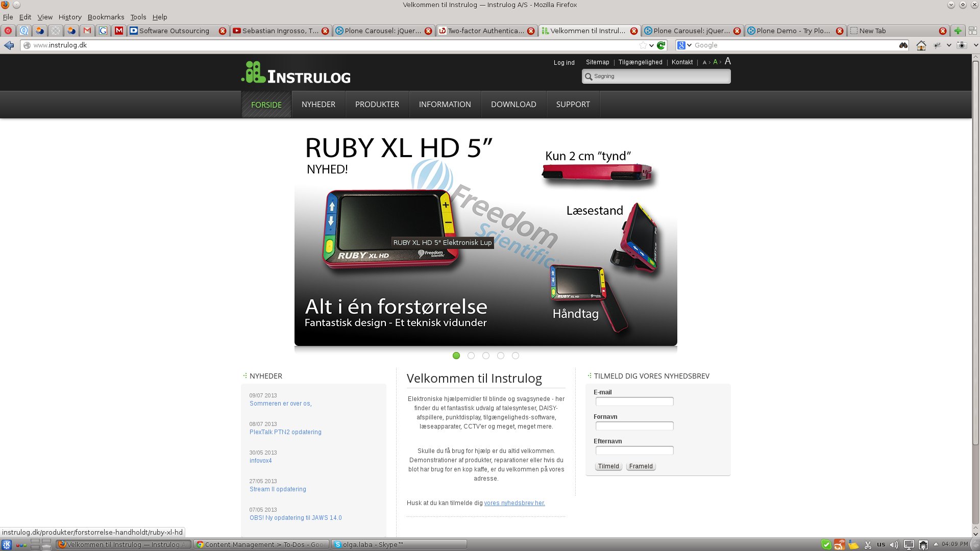Close the Two-factor Authentication tab
The height and width of the screenshot is (551, 980).
[x=531, y=31]
